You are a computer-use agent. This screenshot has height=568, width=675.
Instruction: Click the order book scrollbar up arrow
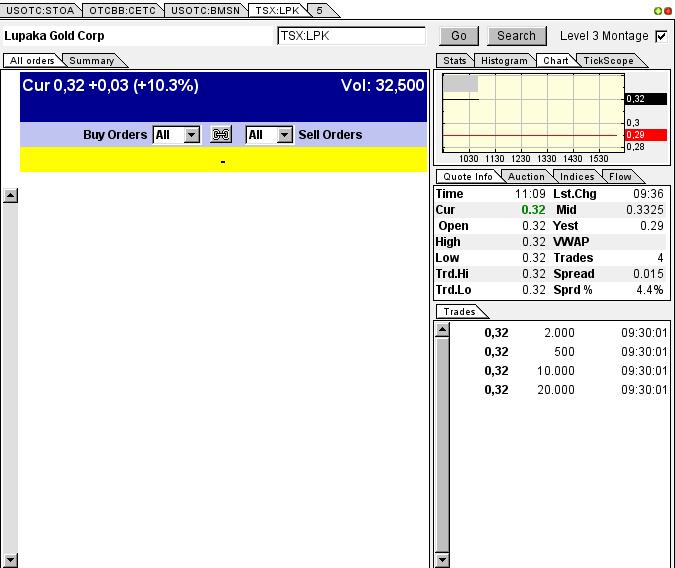click(10, 196)
